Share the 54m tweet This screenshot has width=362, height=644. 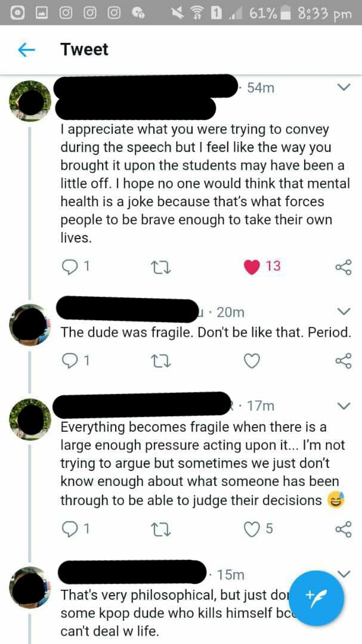point(344,267)
